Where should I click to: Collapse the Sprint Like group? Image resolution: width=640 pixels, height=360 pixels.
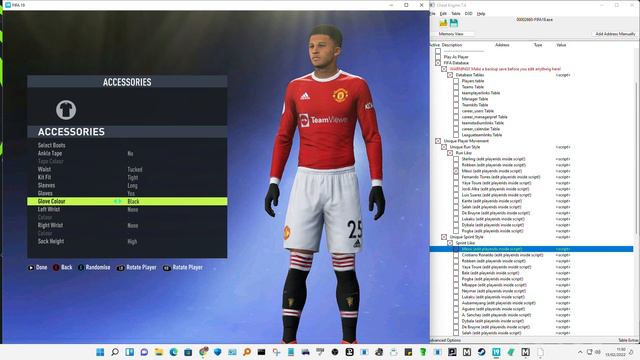(450, 243)
